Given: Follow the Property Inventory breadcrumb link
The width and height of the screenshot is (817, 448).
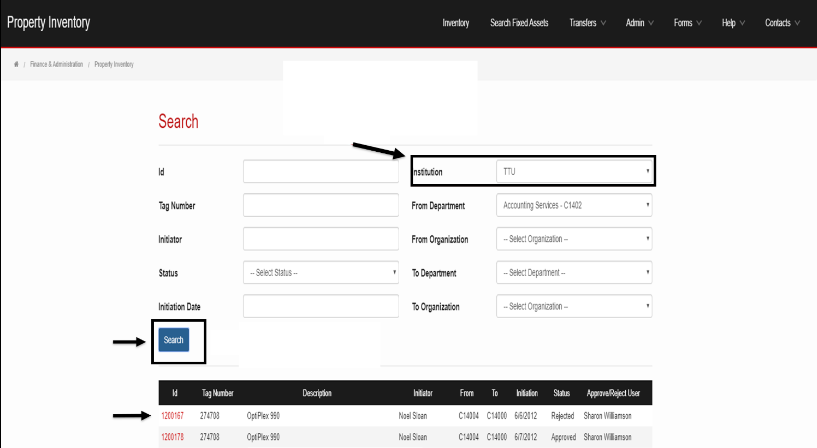Looking at the screenshot, I should point(114,64).
